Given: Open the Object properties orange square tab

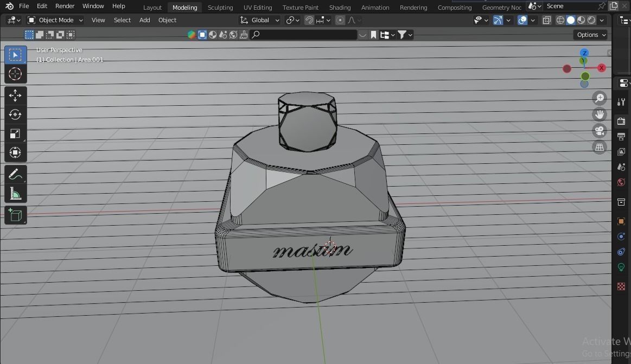Looking at the screenshot, I should 621,221.
